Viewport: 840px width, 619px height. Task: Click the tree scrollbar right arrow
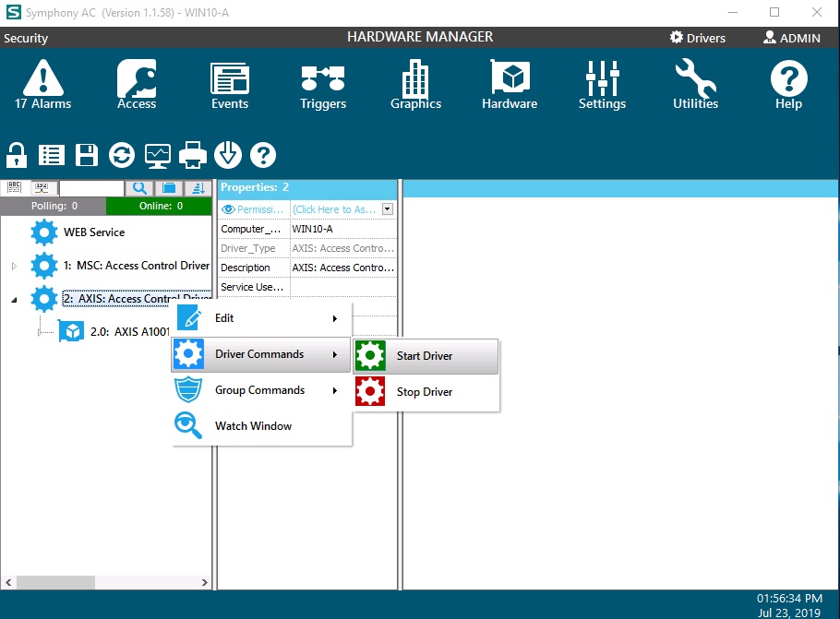tap(205, 582)
